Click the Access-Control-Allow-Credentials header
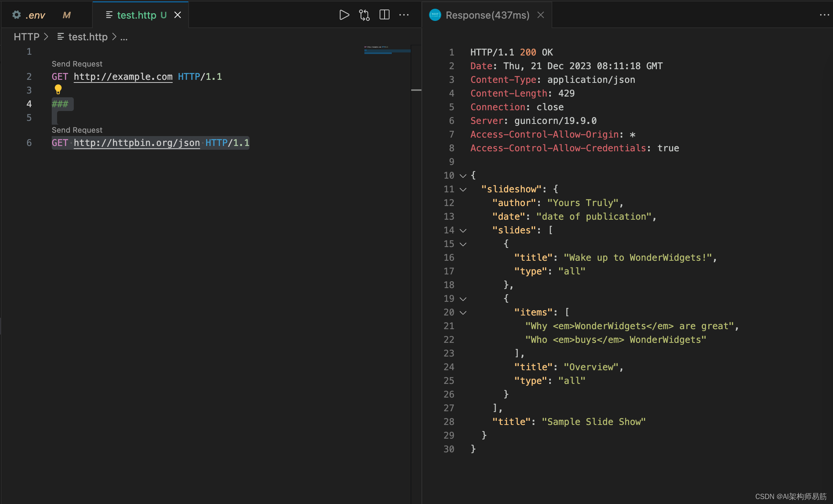The height and width of the screenshot is (504, 833). [574, 148]
